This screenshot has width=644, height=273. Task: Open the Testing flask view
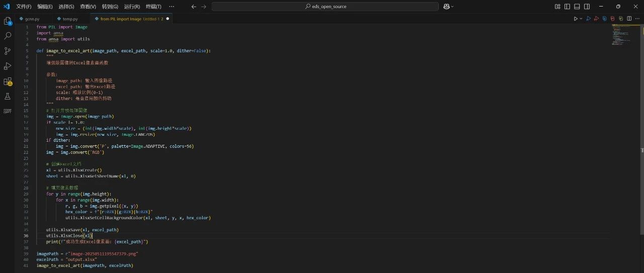pyautogui.click(x=8, y=96)
